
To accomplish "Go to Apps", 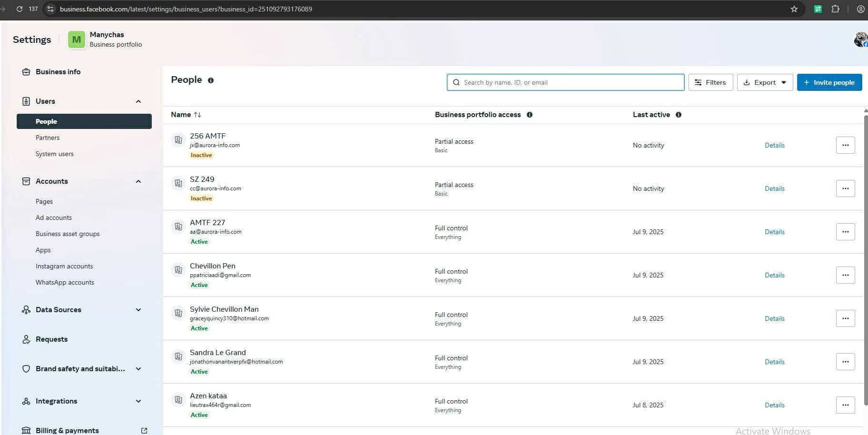I will coord(43,250).
